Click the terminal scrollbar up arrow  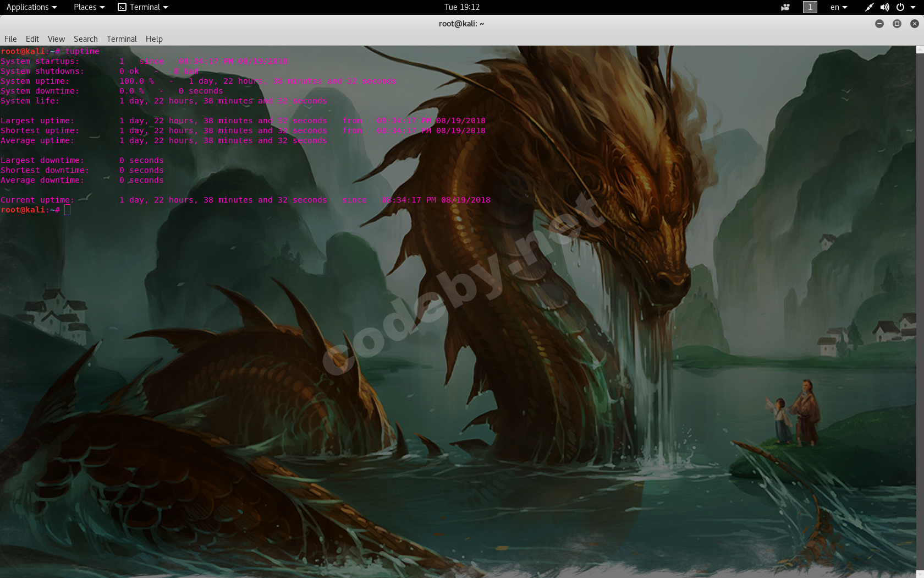coord(920,50)
